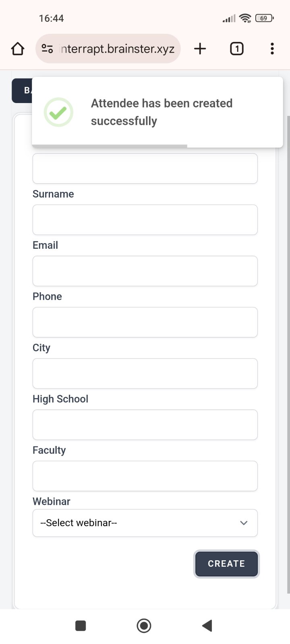Open the browser three-dot menu
The width and height of the screenshot is (290, 644).
pyautogui.click(x=272, y=49)
